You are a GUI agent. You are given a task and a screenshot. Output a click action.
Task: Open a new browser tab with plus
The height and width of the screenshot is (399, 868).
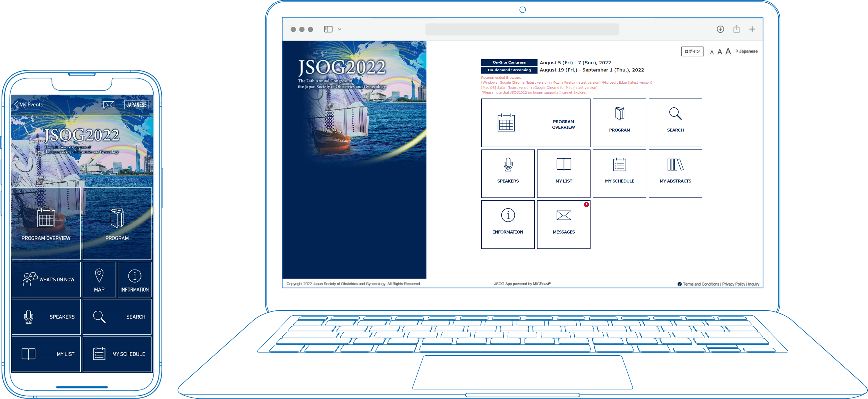752,29
